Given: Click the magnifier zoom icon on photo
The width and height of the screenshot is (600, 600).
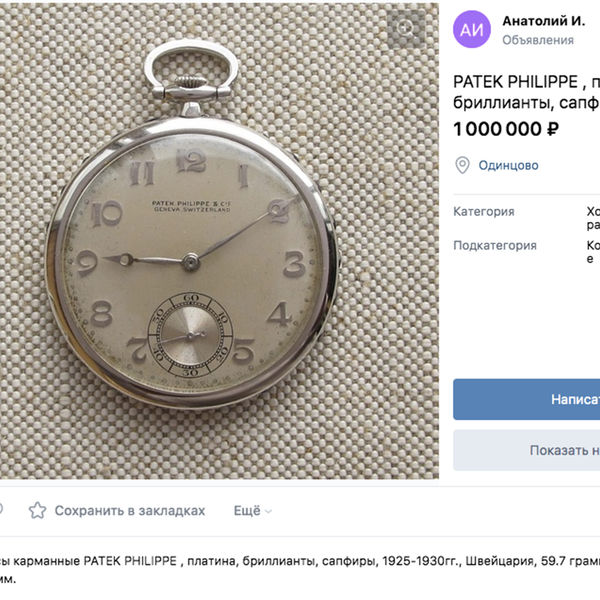Looking at the screenshot, I should (406, 29).
